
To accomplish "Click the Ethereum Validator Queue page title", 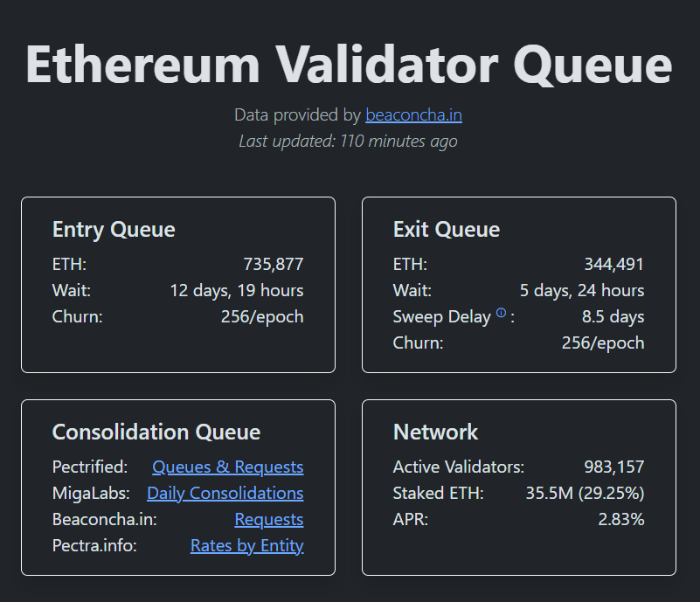I will 349,61.
